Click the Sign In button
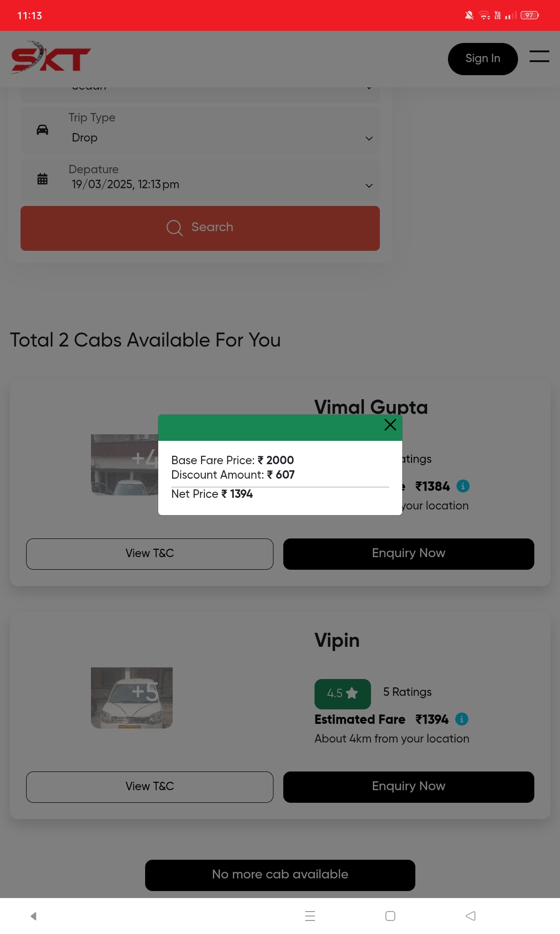The image size is (560, 934). click(483, 59)
